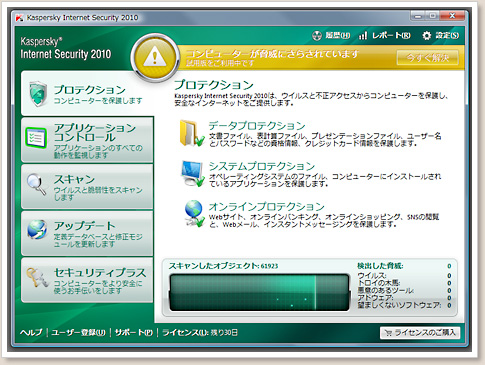Select the アップデート tab
Screen dimensions: 485x365
(x=87, y=233)
